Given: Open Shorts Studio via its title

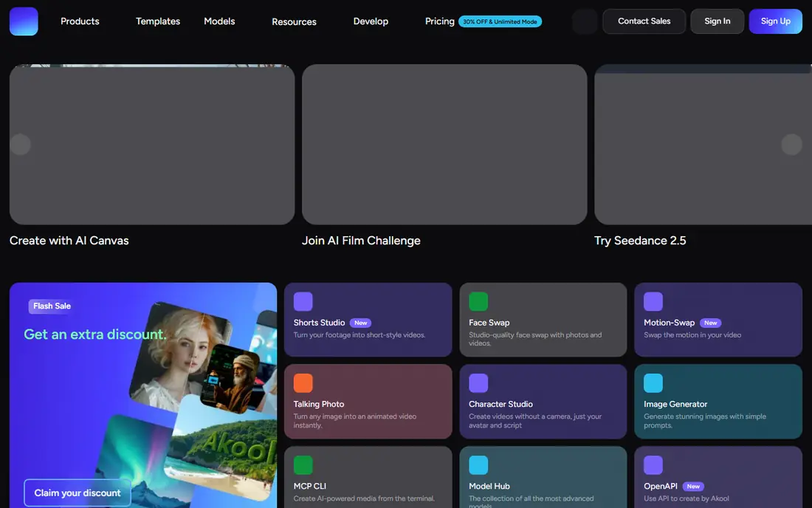Looking at the screenshot, I should (319, 323).
